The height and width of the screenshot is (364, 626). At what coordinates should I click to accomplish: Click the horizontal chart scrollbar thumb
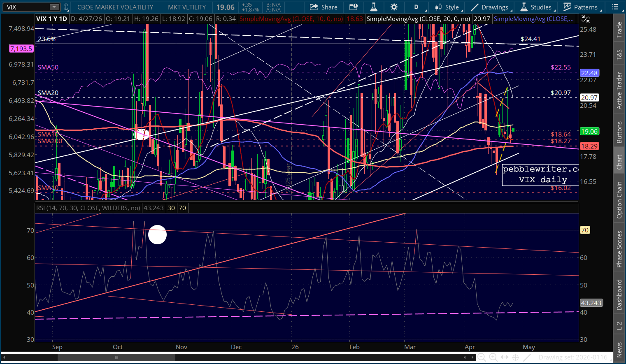[116, 357]
